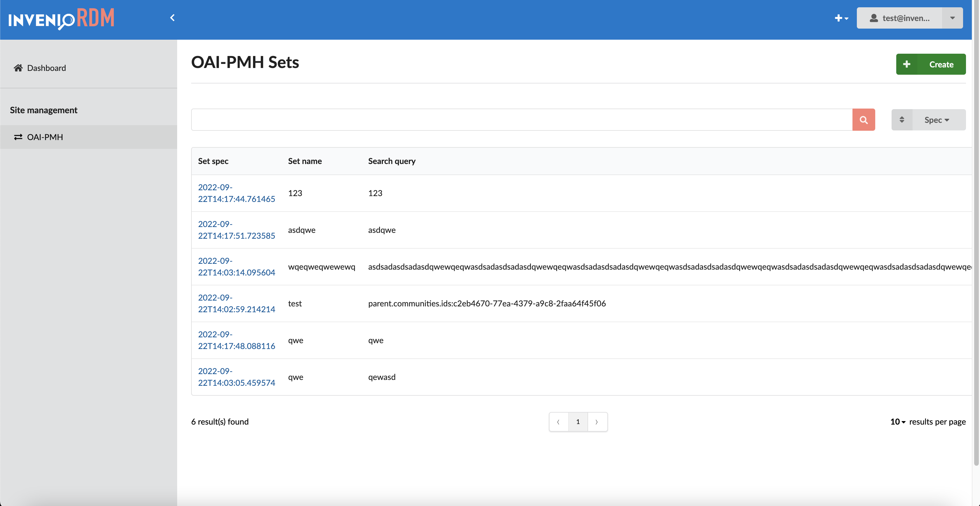Open set 2022-09-22T14:02:59.214214 link

coord(236,303)
